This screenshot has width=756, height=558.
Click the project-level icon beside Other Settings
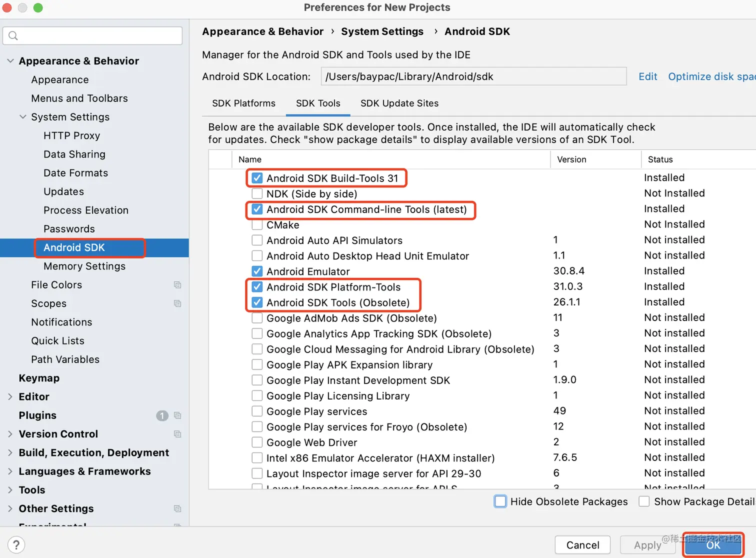pyautogui.click(x=177, y=508)
